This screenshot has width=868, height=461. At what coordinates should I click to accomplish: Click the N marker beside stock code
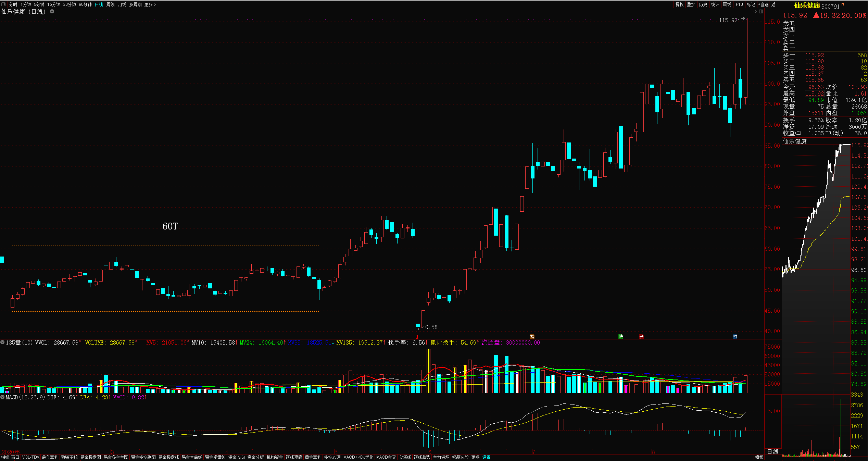(843, 4)
